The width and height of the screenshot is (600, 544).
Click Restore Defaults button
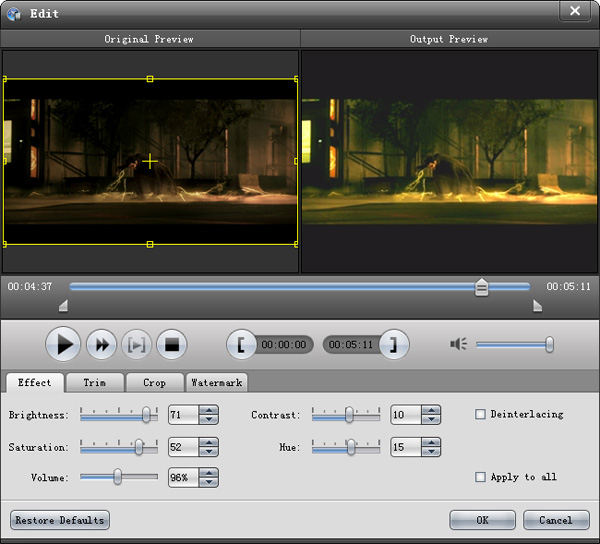click(60, 520)
